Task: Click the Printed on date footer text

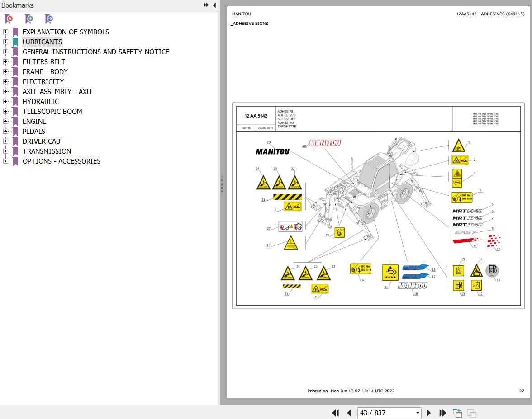Action: click(x=351, y=391)
